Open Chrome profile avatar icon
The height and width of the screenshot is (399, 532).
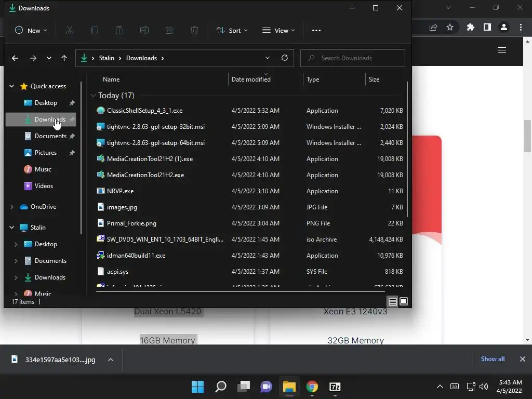[x=504, y=27]
